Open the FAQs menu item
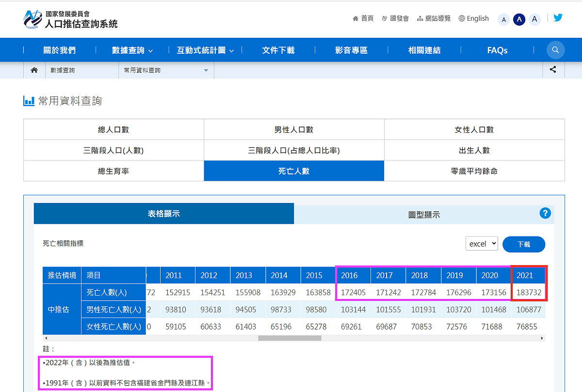 [497, 50]
